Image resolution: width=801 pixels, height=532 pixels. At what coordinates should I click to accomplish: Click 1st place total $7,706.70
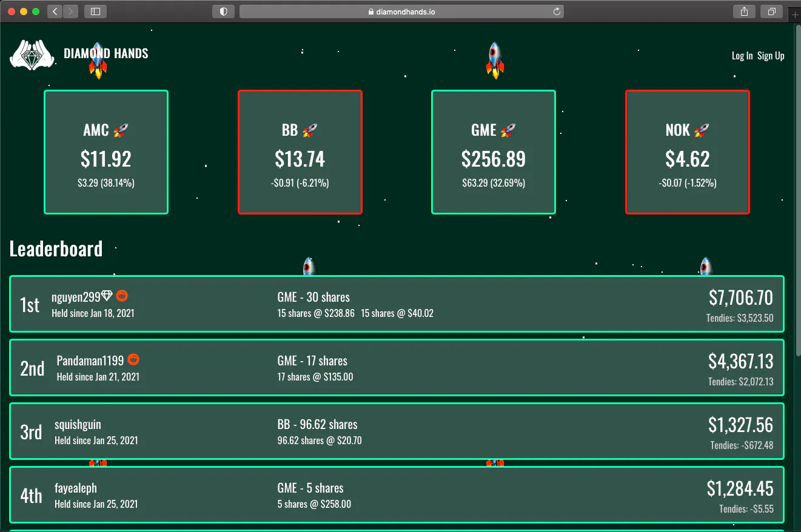(x=741, y=298)
